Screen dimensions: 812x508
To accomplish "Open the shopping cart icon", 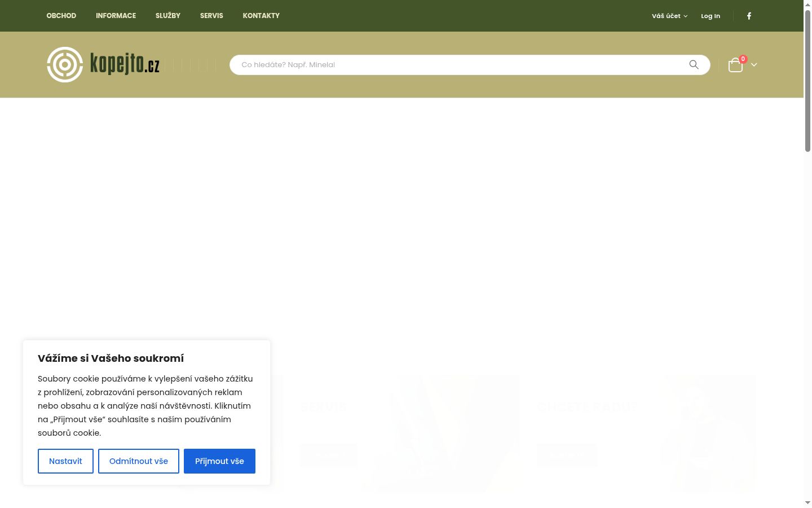I will 735,65.
